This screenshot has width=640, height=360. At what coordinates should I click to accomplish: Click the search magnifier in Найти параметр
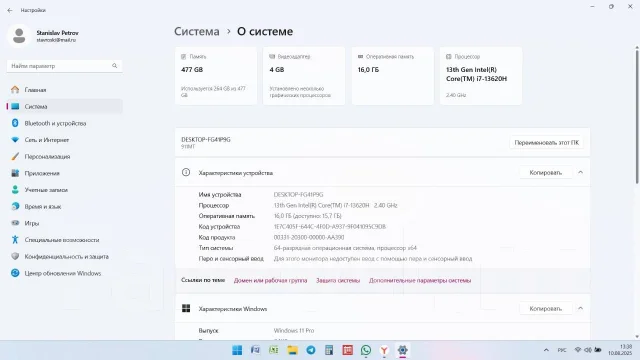[115, 66]
